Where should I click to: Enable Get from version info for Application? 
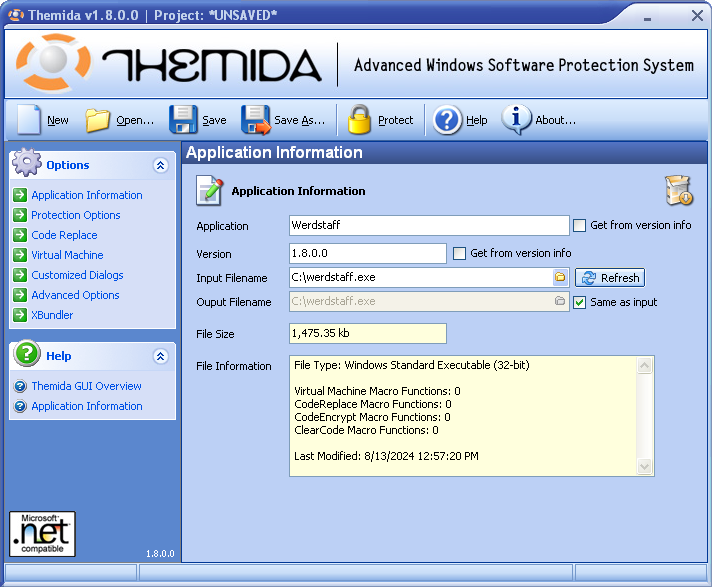coord(579,226)
